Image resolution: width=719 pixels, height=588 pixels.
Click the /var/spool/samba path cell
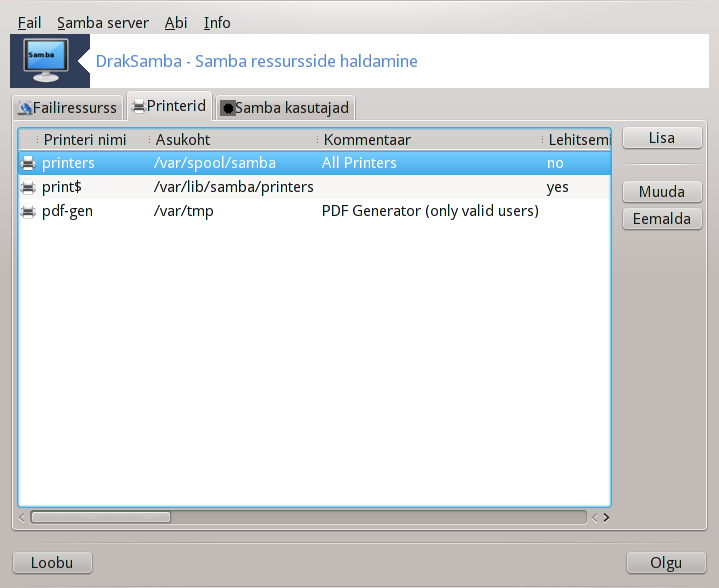215,163
